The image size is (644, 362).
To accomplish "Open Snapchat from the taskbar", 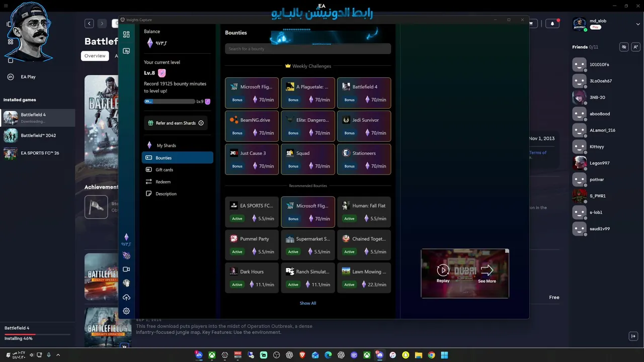I will click(406, 355).
